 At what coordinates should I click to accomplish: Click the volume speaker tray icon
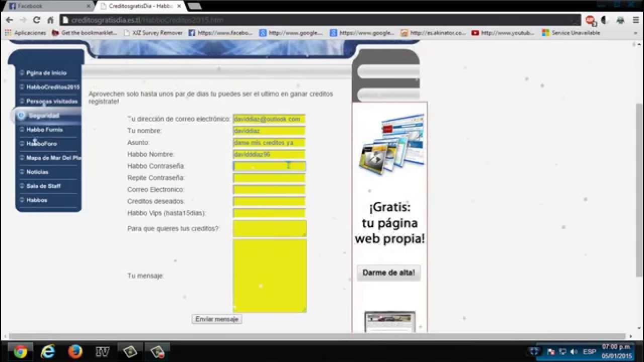pos(574,351)
